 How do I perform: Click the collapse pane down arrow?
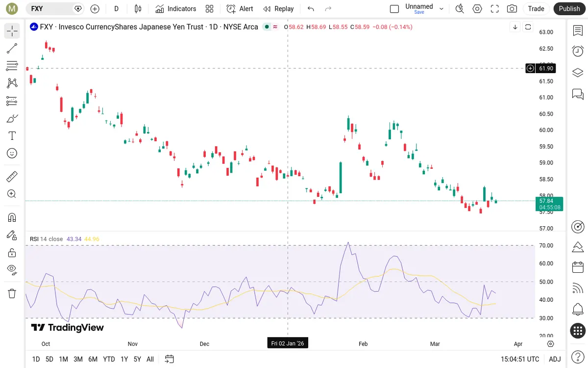pyautogui.click(x=515, y=27)
